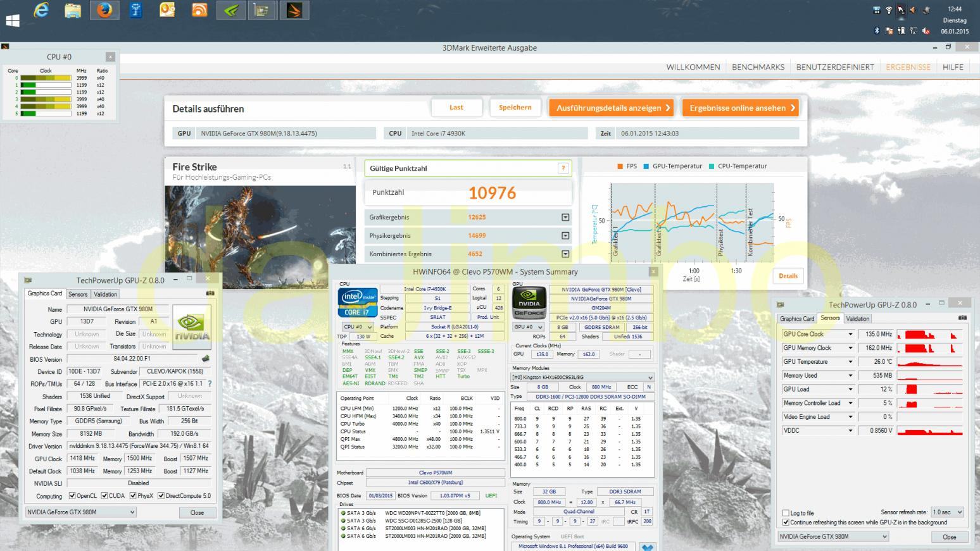The height and width of the screenshot is (551, 980).
Task: Click the Last button in 3DMark
Action: (x=456, y=108)
